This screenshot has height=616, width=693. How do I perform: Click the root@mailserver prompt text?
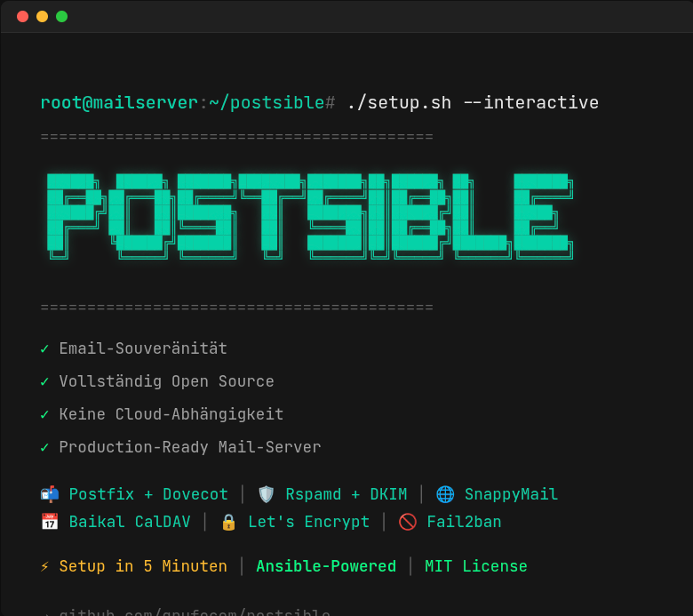pos(119,102)
